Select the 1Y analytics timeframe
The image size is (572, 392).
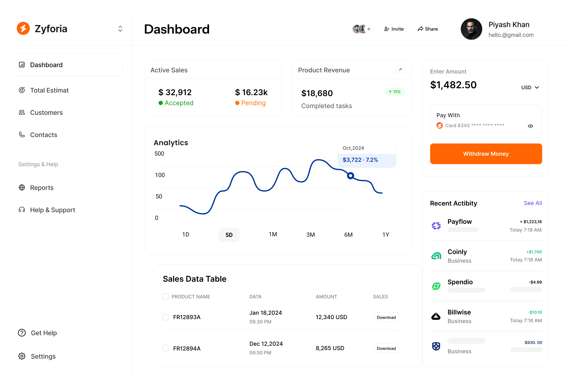[386, 234]
